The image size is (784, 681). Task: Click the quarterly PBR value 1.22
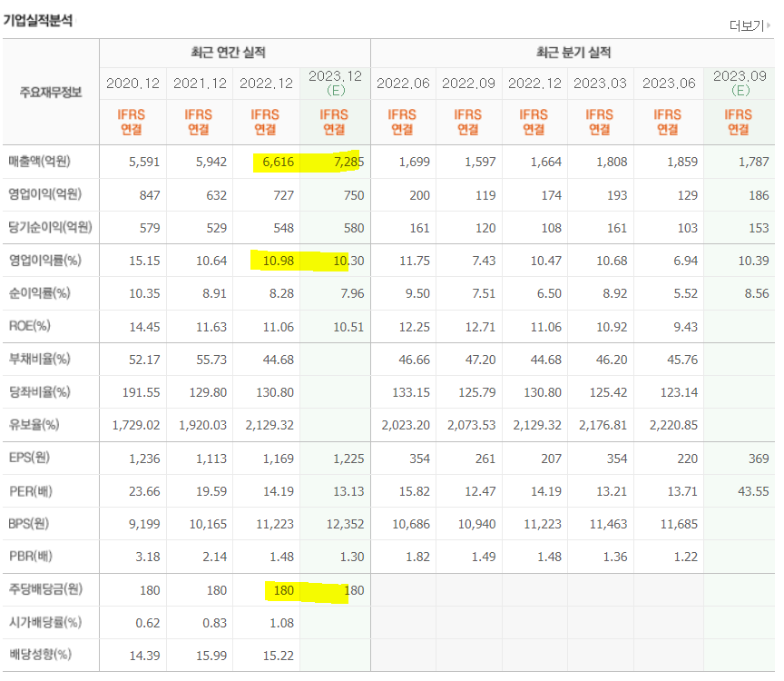[685, 557]
